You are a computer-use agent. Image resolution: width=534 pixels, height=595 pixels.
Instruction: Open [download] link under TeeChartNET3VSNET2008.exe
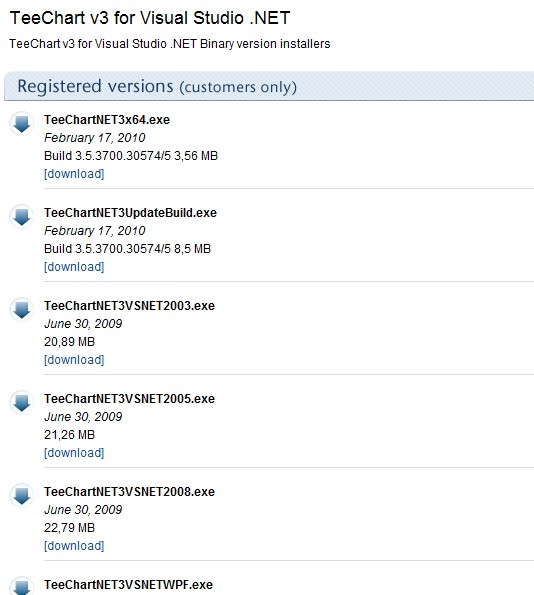(74, 546)
